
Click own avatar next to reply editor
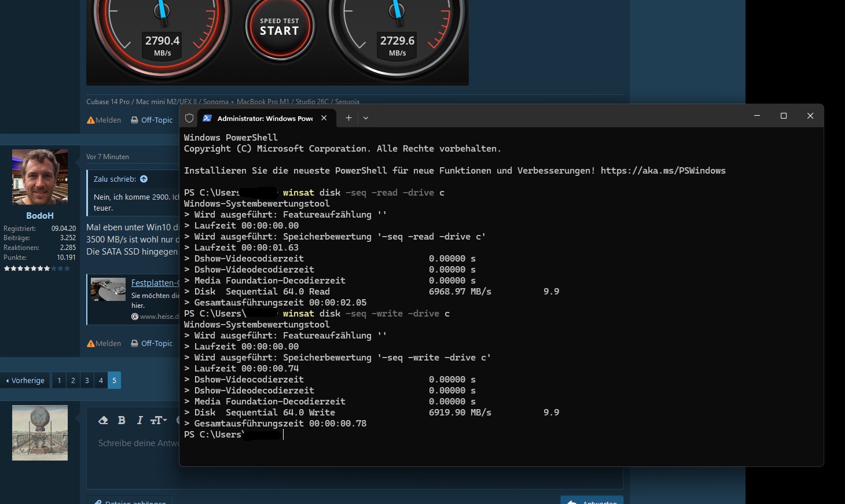(x=40, y=433)
